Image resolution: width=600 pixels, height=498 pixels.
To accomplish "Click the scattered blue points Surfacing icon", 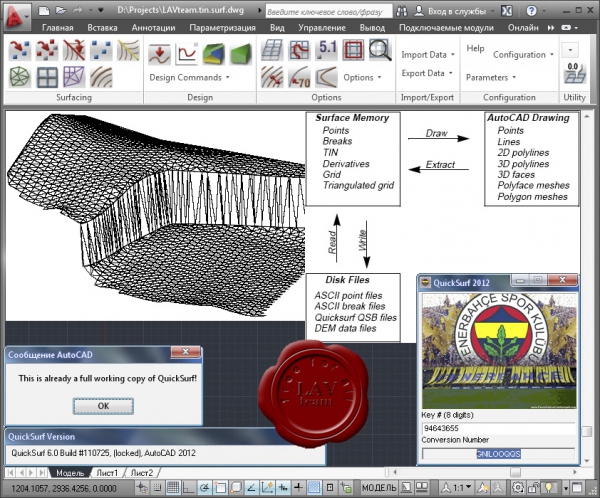I will [101, 50].
